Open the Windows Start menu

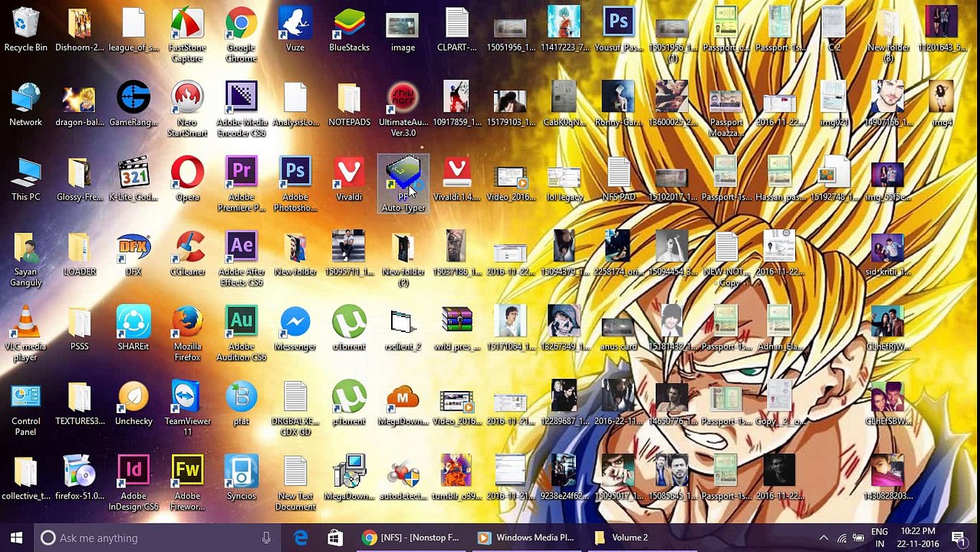pyautogui.click(x=16, y=537)
